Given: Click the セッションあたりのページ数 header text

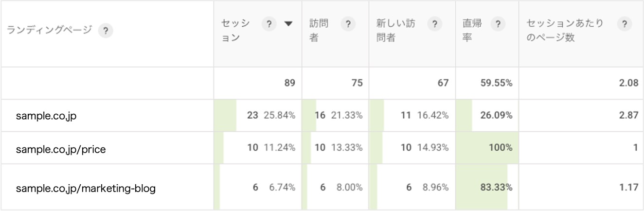Looking at the screenshot, I should (565, 30).
